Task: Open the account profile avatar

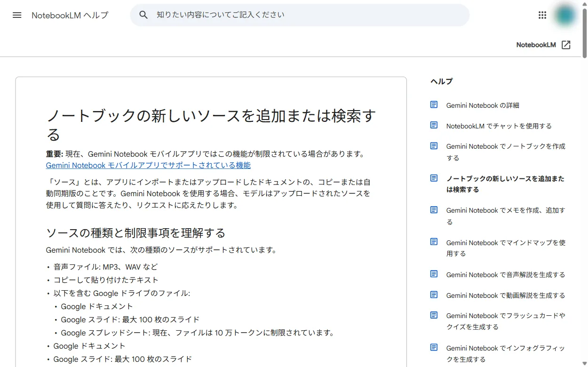Action: click(x=565, y=15)
